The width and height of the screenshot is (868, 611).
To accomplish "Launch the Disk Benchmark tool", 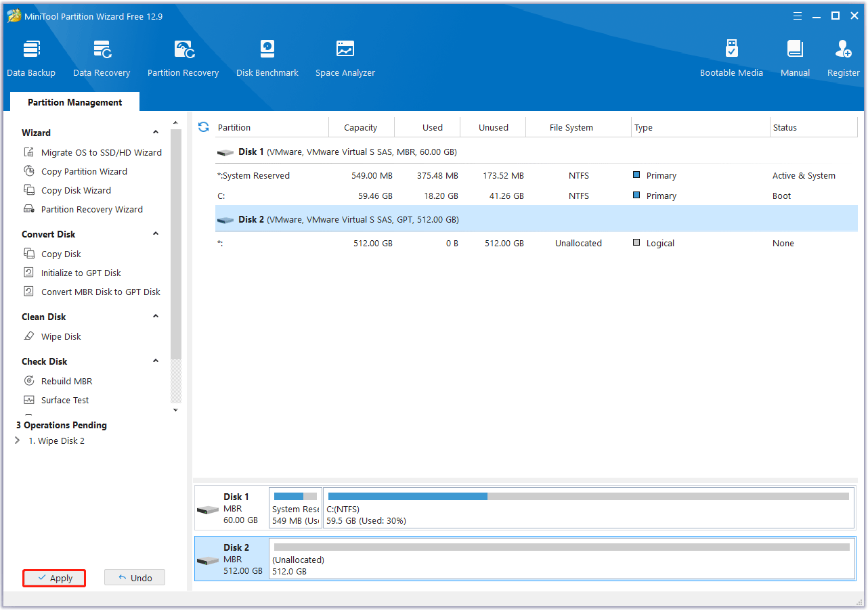I will [267, 57].
